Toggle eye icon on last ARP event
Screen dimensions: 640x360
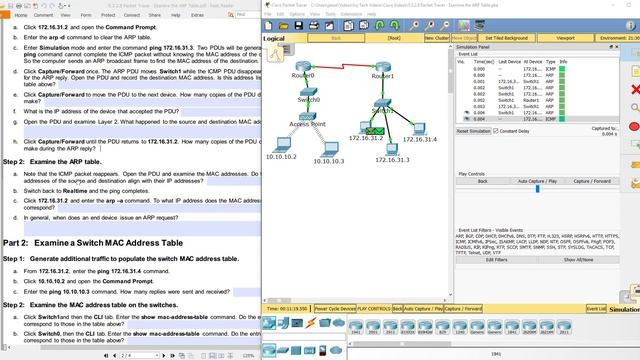tap(467, 113)
